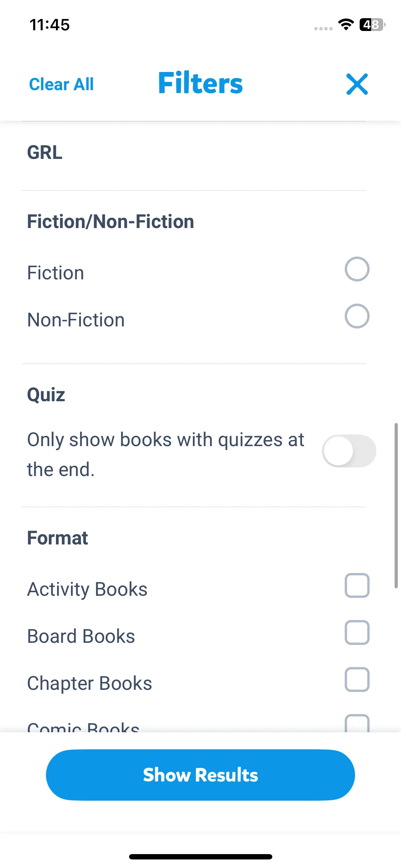Viewport: 401px width, 868px height.
Task: Click the vertical scrollbar on the filter list
Action: (396, 505)
